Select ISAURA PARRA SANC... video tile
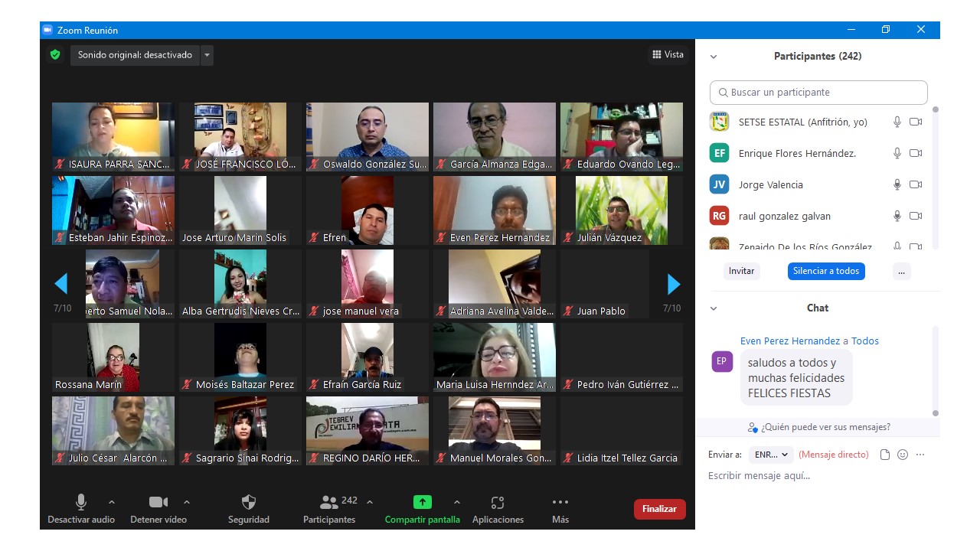980x551 pixels. (113, 137)
